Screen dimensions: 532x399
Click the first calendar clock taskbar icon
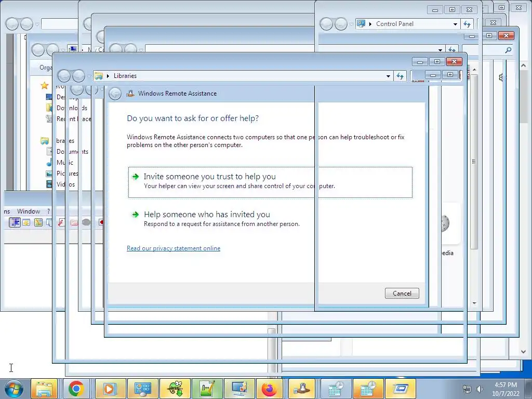point(336,389)
